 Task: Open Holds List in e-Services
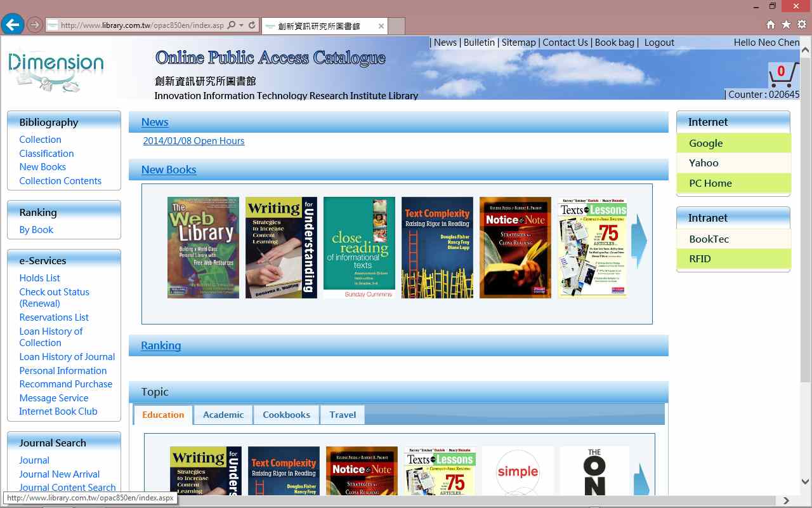39,278
